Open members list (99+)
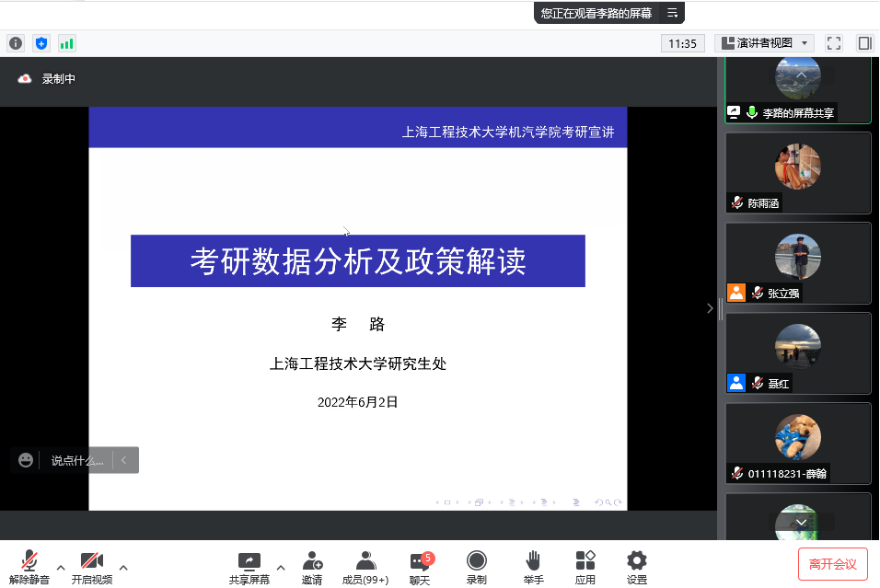This screenshot has height=588, width=880. click(365, 567)
